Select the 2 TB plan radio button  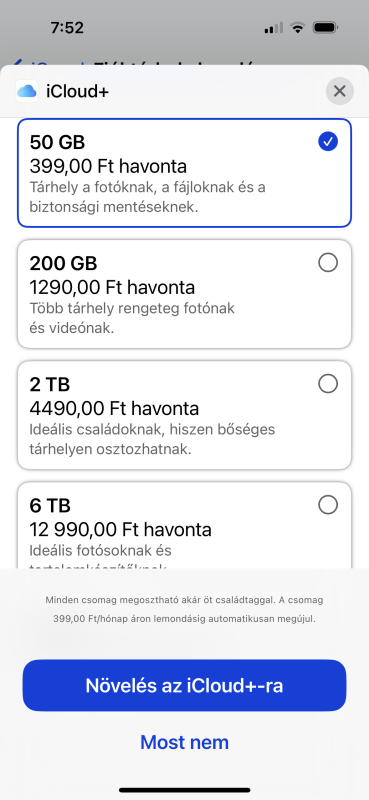[x=328, y=384]
